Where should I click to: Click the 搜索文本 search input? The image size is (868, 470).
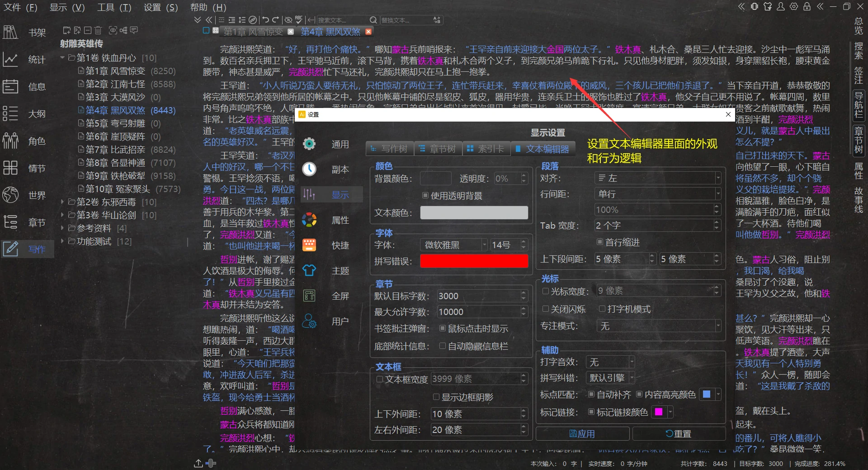[343, 20]
